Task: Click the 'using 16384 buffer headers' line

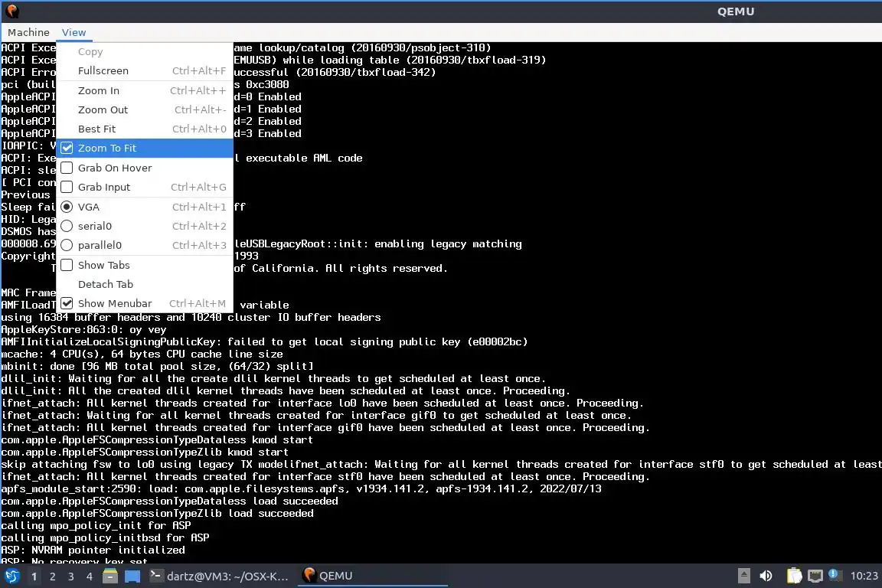Action: 191,317
